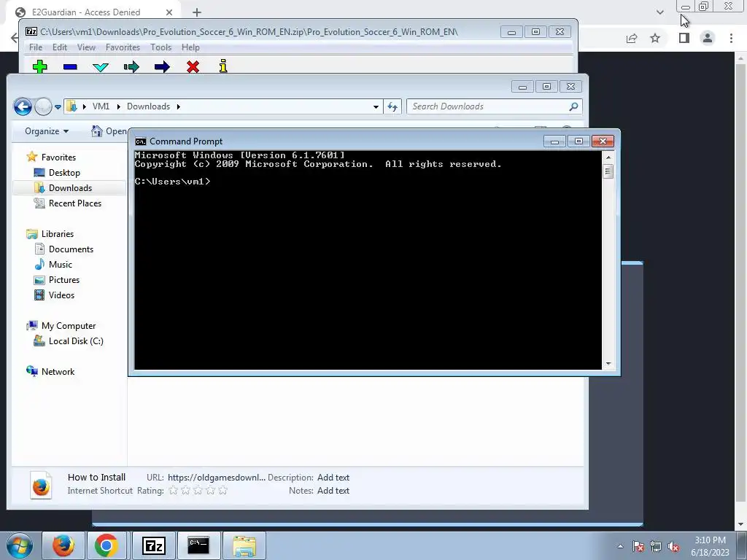Open the Help menu in 7-Zip
This screenshot has height=560, width=747.
(190, 47)
